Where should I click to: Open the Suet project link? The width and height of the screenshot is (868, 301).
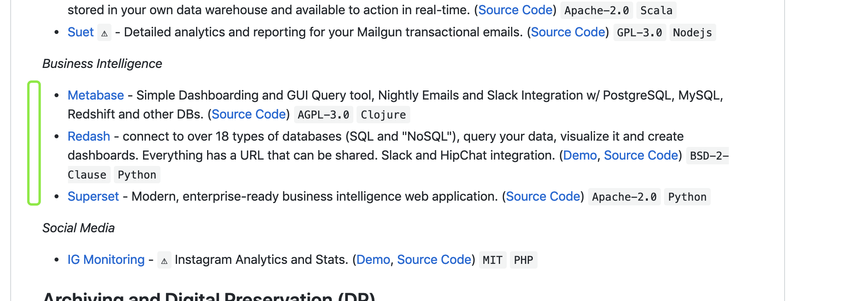[x=81, y=32]
